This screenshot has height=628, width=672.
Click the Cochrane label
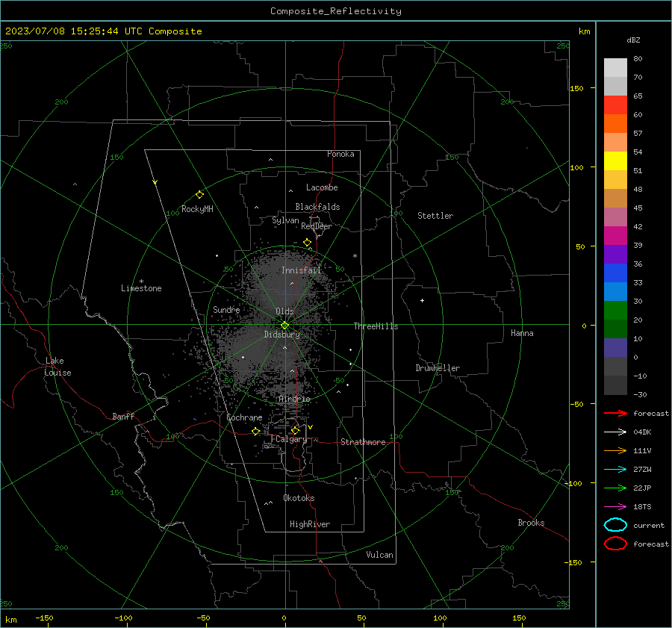point(244,417)
